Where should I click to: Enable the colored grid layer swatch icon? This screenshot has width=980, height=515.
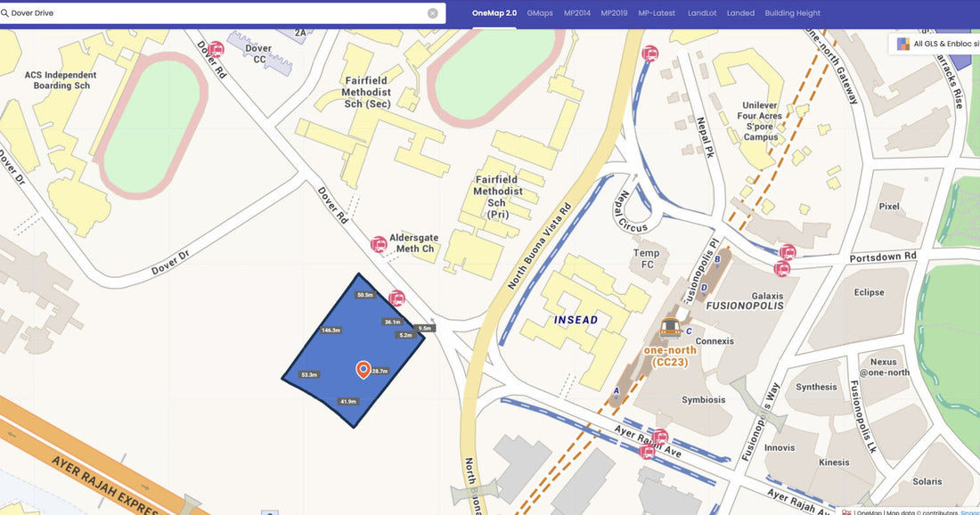[x=902, y=43]
